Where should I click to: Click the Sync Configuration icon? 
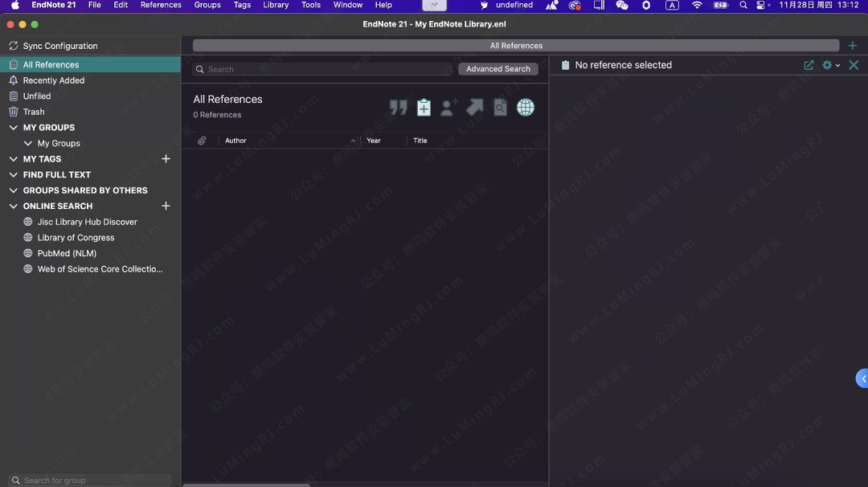point(13,47)
